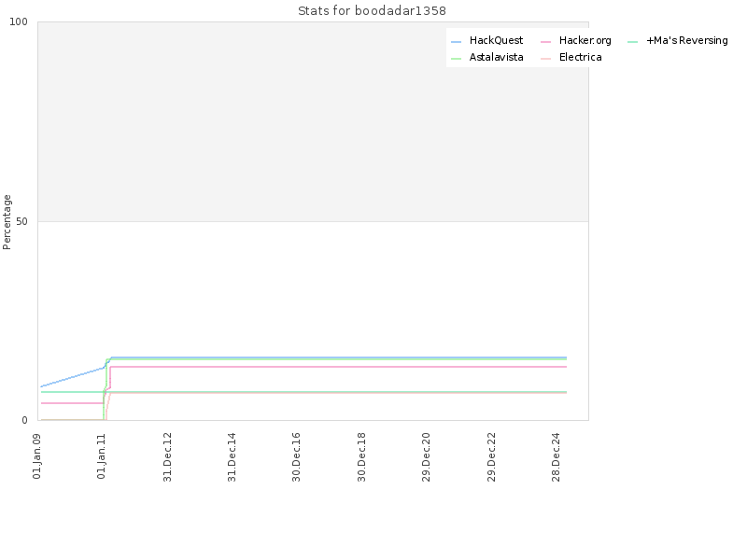Click the 100 tick on the y-axis

pyautogui.click(x=19, y=21)
